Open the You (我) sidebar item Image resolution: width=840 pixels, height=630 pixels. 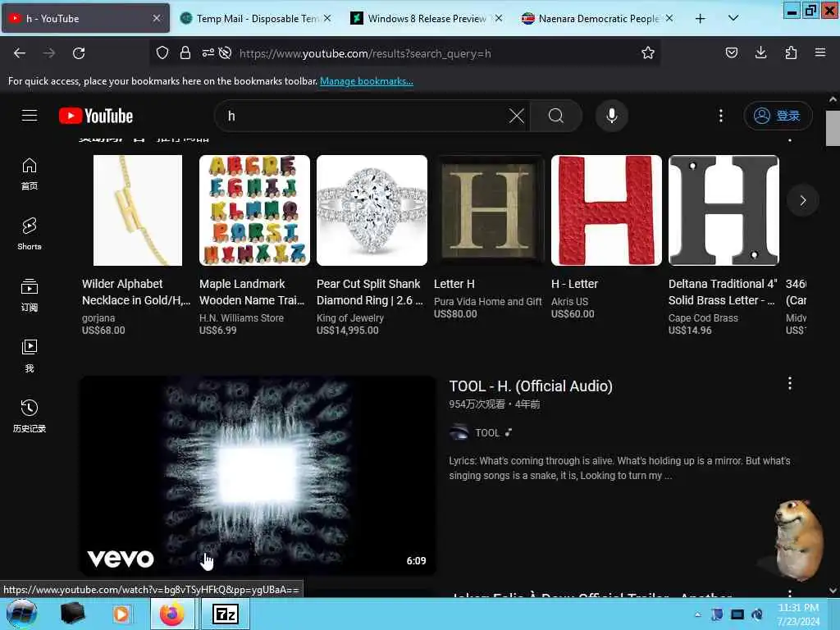click(x=30, y=356)
